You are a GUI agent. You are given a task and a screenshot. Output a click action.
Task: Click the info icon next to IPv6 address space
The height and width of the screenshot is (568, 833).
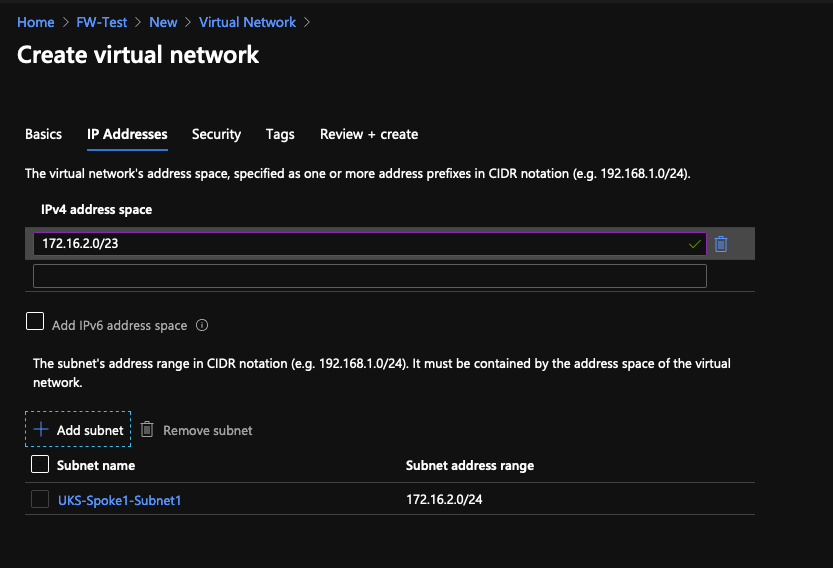pyautogui.click(x=202, y=325)
